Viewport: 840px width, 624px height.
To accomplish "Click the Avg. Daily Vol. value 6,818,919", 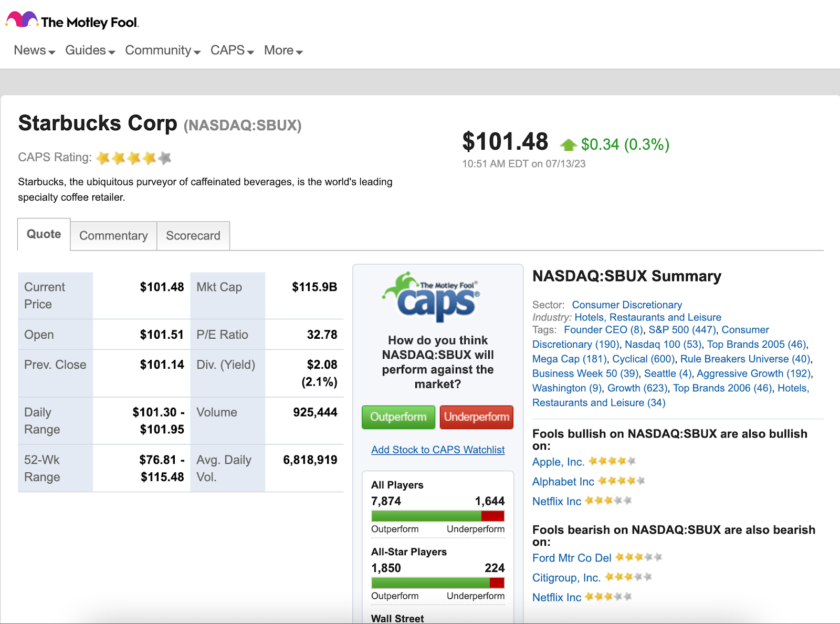I will (x=310, y=460).
